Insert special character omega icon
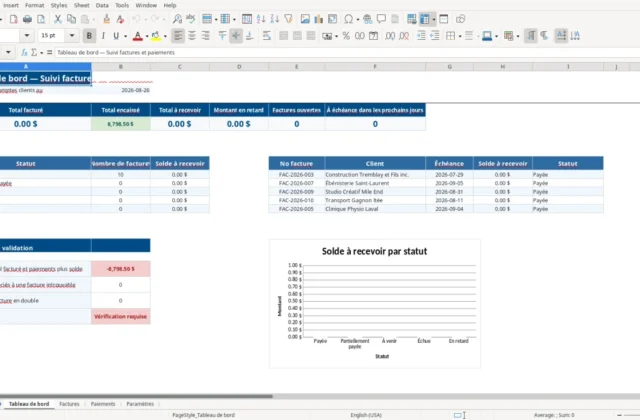The width and height of the screenshot is (640, 420). click(x=349, y=19)
